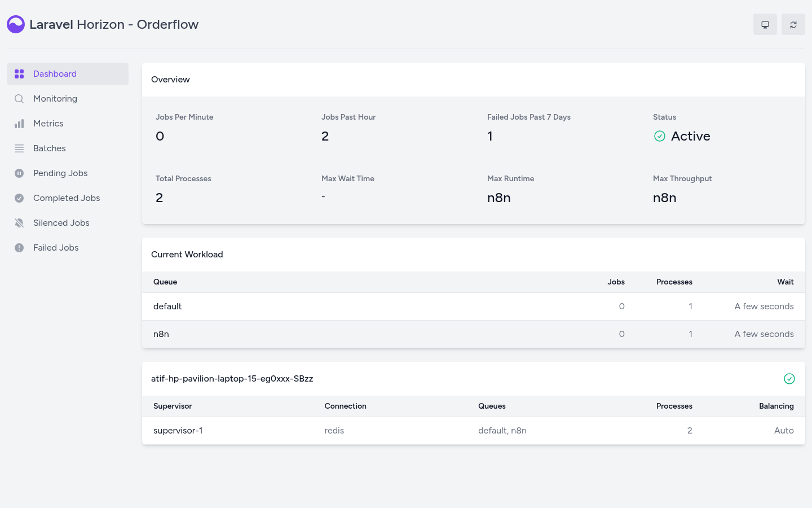The width and height of the screenshot is (812, 508).
Task: Show Pending Jobs list
Action: coord(68,173)
